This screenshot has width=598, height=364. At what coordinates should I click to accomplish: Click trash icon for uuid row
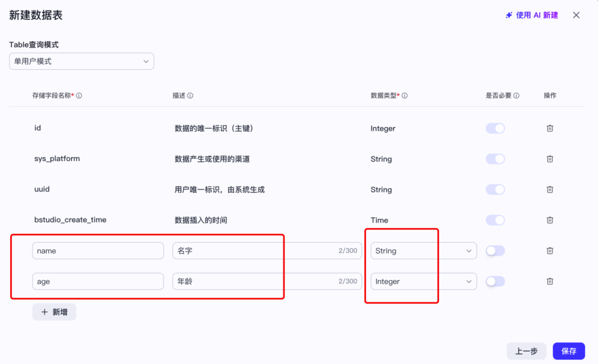550,189
